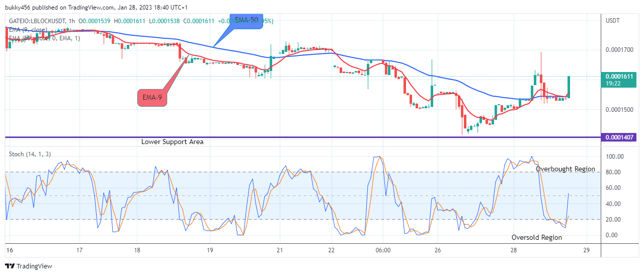This screenshot has width=644, height=275.
Task: Click the 60.00 stochastic scale value
Action: point(613,188)
